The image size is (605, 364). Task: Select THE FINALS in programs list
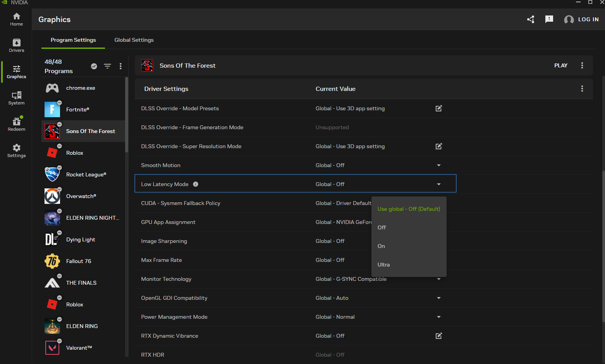coord(83,283)
